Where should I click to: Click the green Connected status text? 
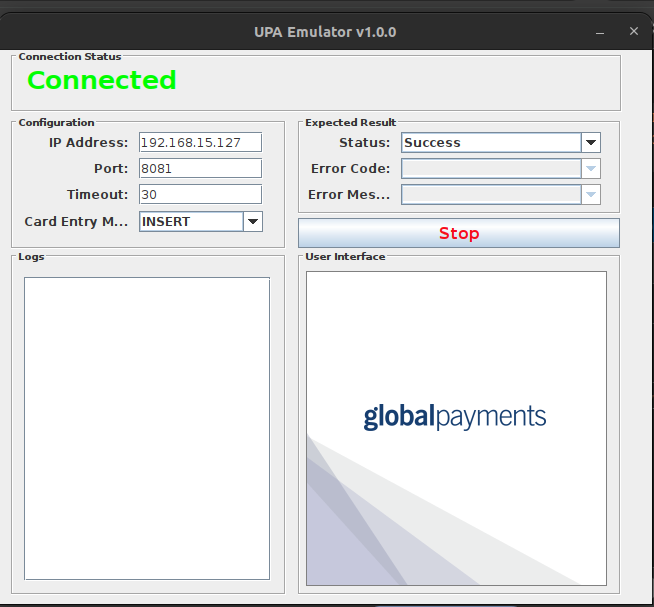(x=102, y=80)
